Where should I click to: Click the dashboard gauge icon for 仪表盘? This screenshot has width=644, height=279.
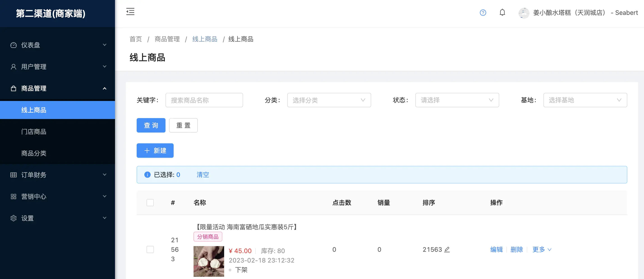click(14, 45)
